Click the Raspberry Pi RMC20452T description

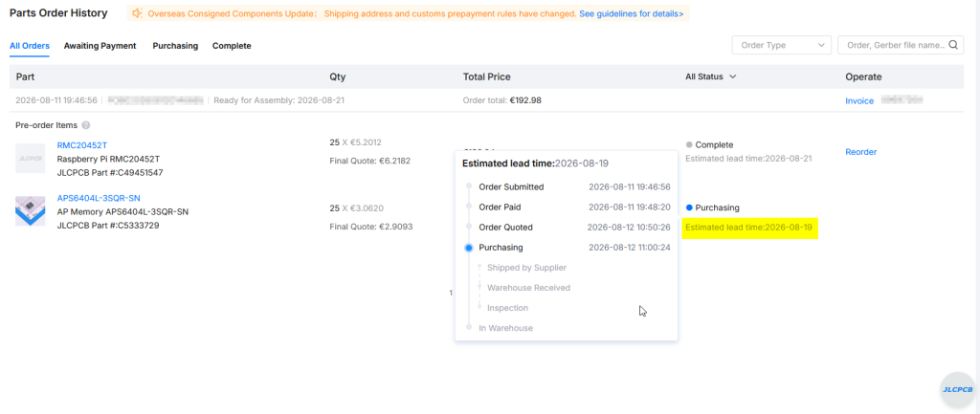[x=109, y=159]
